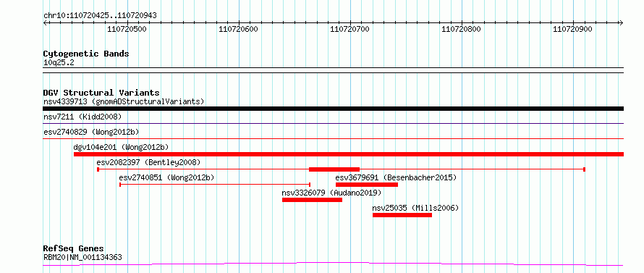Click the ruler's right arrow end
The image size is (644, 273).
pos(622,22)
